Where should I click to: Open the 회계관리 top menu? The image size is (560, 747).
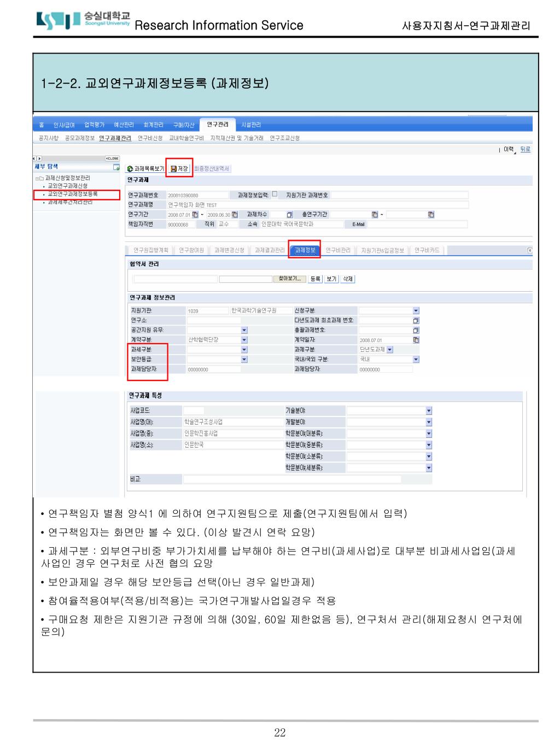tap(154, 125)
